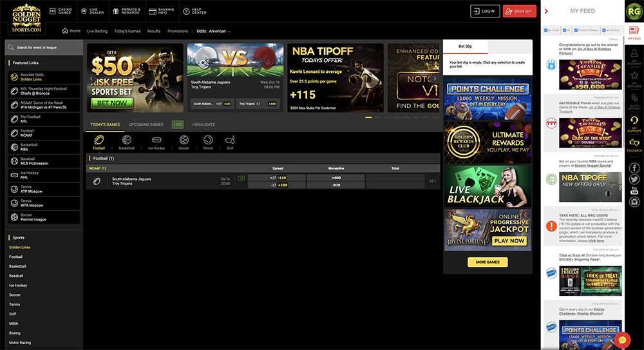Open the Facebook social link
This screenshot has width=644, height=350.
point(634,168)
